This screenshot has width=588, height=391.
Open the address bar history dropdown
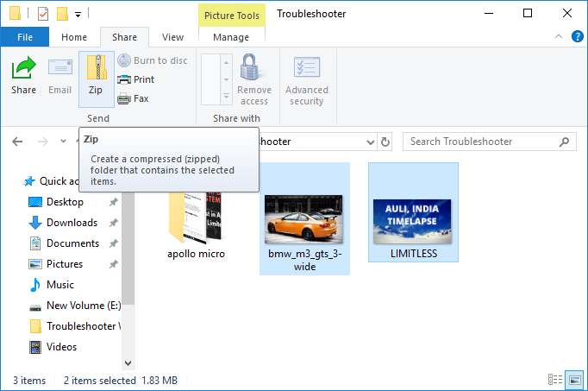pos(370,142)
